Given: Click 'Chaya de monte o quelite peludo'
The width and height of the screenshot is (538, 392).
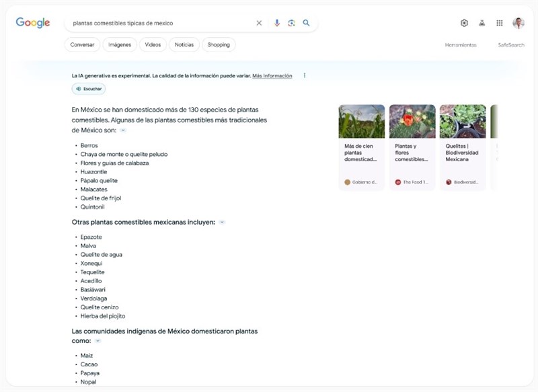Looking at the screenshot, I should tap(124, 155).
